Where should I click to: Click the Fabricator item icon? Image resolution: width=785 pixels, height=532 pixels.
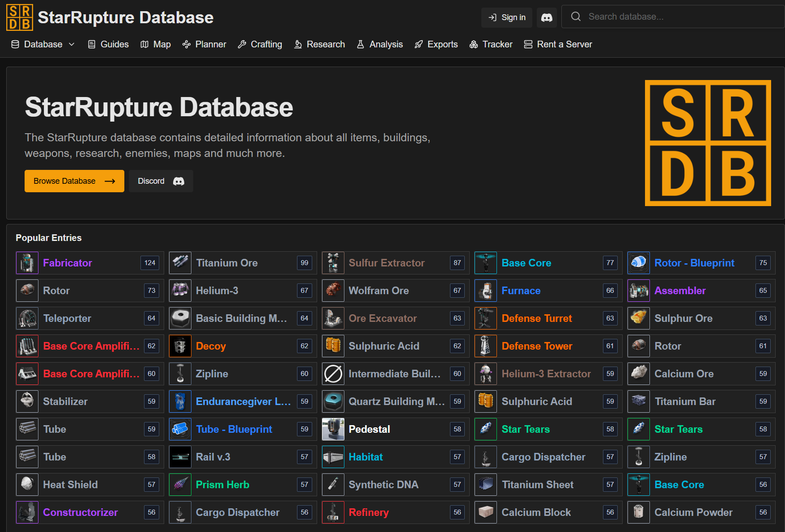click(x=27, y=263)
